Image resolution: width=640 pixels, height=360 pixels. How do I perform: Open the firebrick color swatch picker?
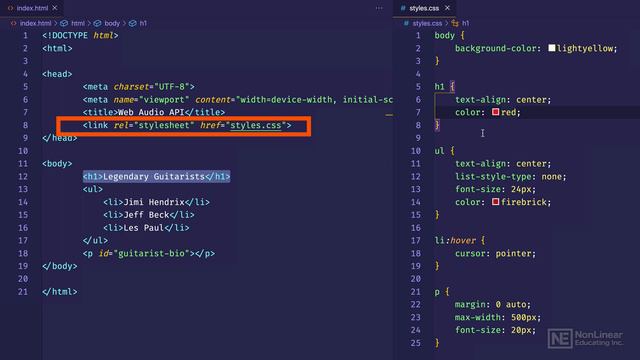(496, 202)
